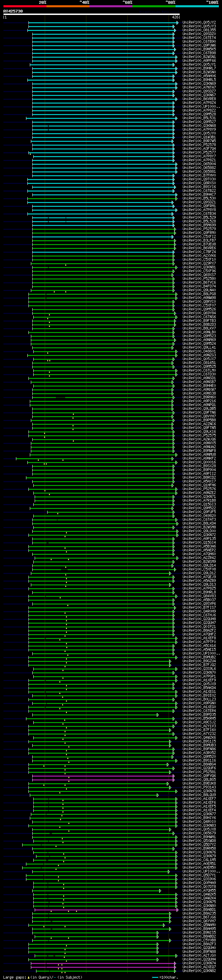Click the purple alignment bar for UniRef100_Q3KN74
The image size is (222, 980).
103,964
